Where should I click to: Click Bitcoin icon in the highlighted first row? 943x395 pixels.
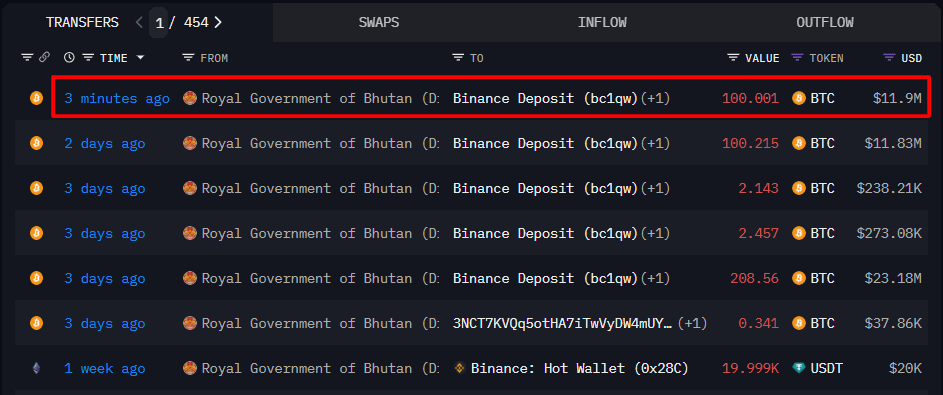pos(37,98)
